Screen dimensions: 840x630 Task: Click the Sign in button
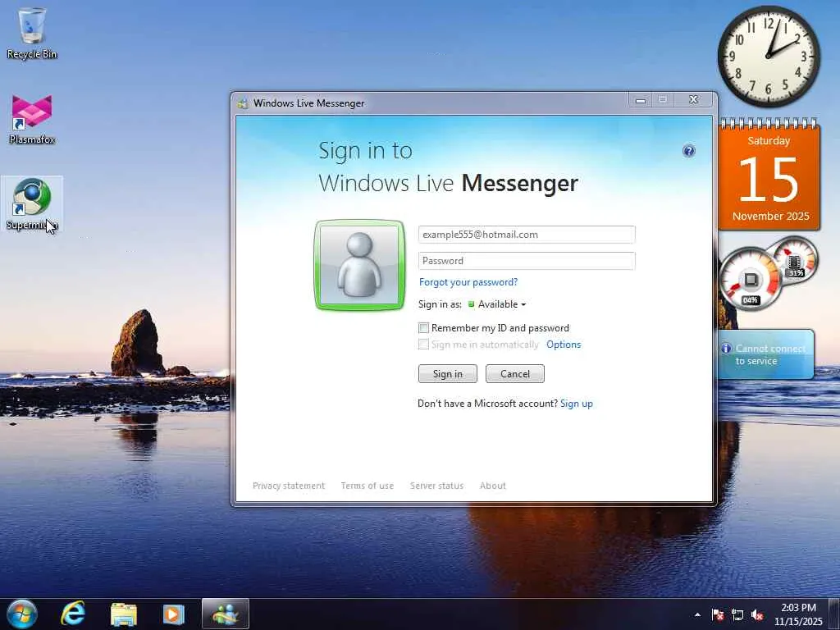pyautogui.click(x=447, y=374)
